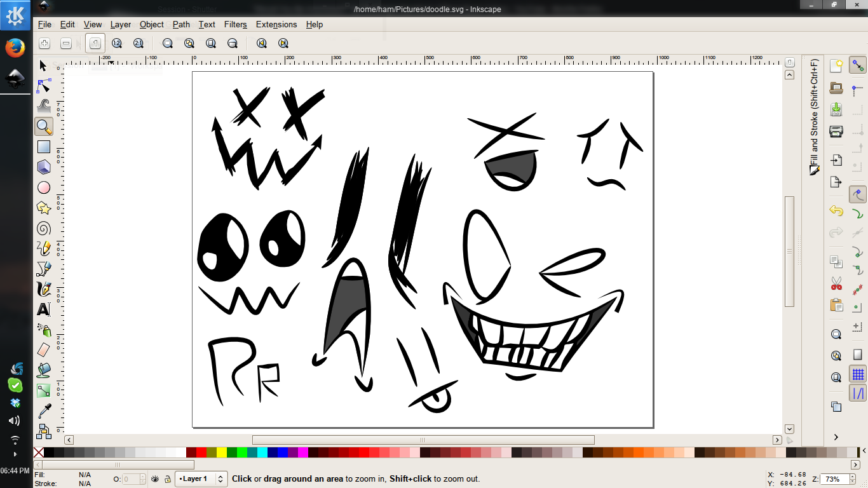Click the Paste clipboard icon
The image size is (868, 488).
click(x=836, y=305)
